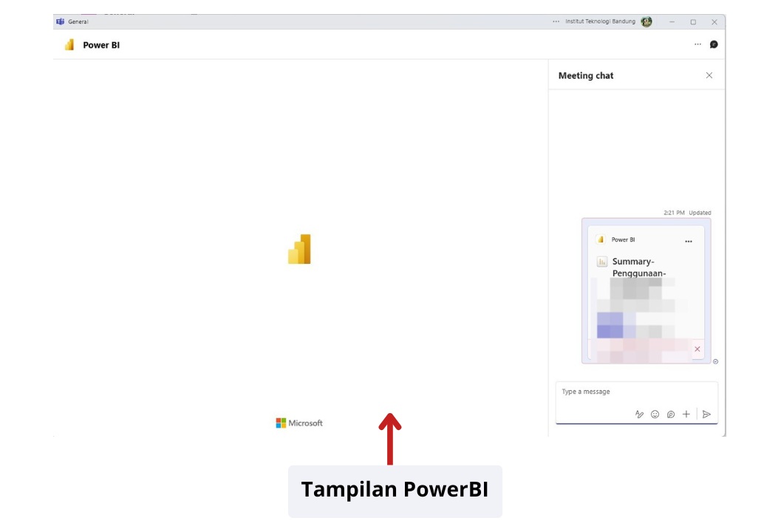Toggle the meeting chat bubble icon

(x=714, y=44)
